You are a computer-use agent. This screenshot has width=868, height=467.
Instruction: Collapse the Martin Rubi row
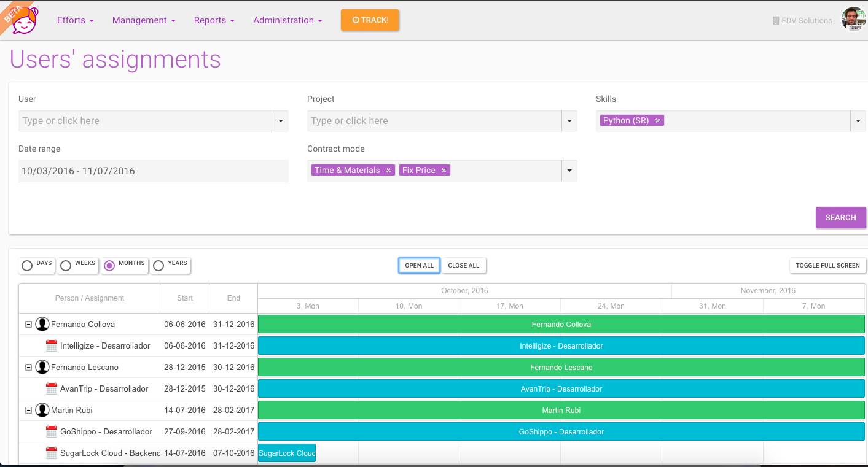point(28,410)
